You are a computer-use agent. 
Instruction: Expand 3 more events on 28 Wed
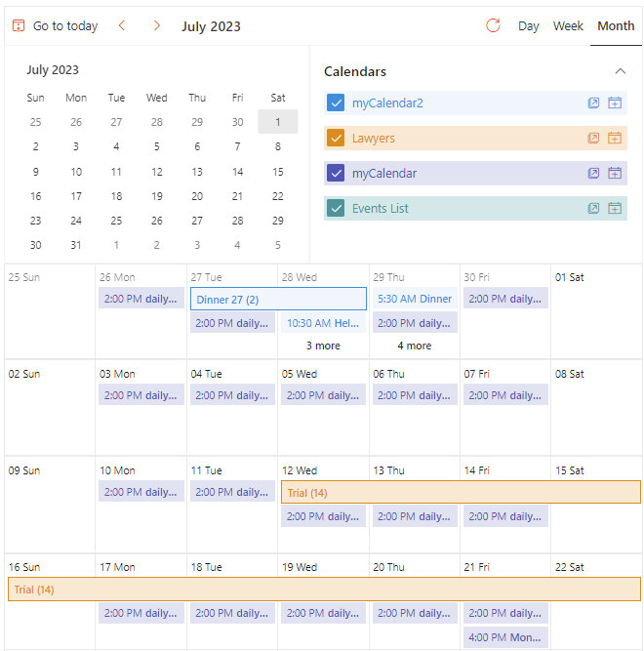tap(323, 346)
